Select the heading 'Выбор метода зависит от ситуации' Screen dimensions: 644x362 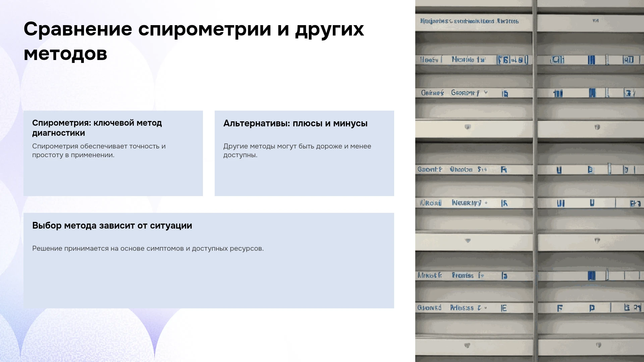pyautogui.click(x=112, y=226)
